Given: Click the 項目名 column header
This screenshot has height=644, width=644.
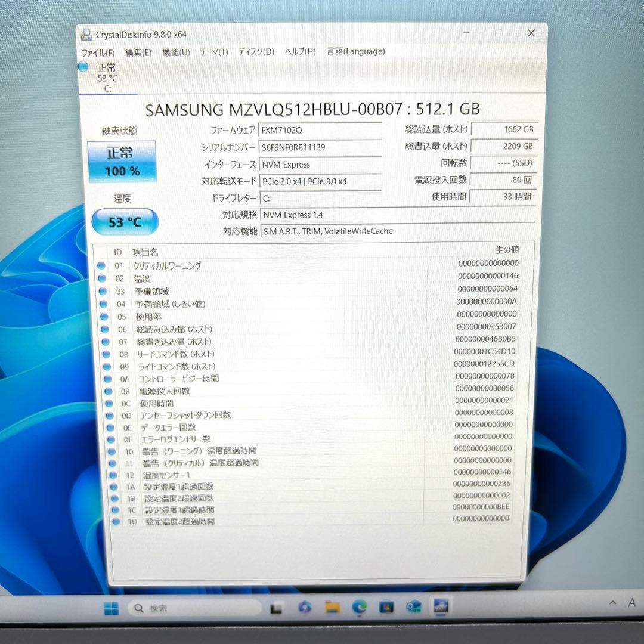Looking at the screenshot, I should [x=145, y=252].
